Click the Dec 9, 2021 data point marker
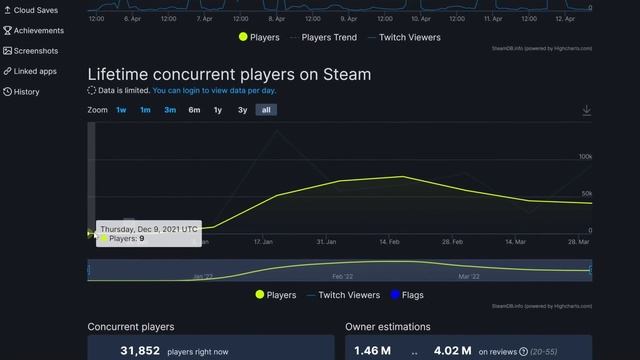 (x=90, y=233)
